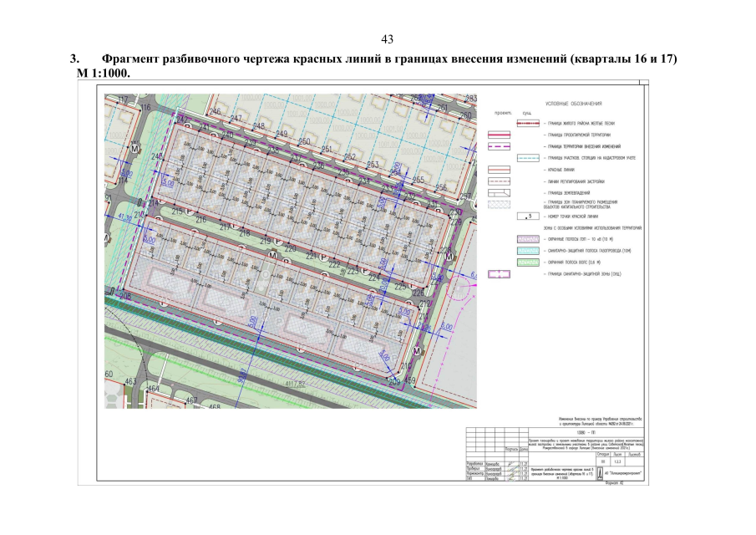Viewport: 756px width, 535px height.
Task: Click the hatched capital construction zone symbol
Action: tap(499, 205)
